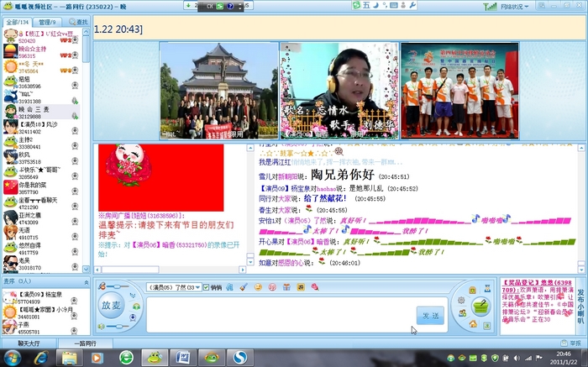
Task: Select user 秋风 33753518 in list
Action: click(41, 158)
